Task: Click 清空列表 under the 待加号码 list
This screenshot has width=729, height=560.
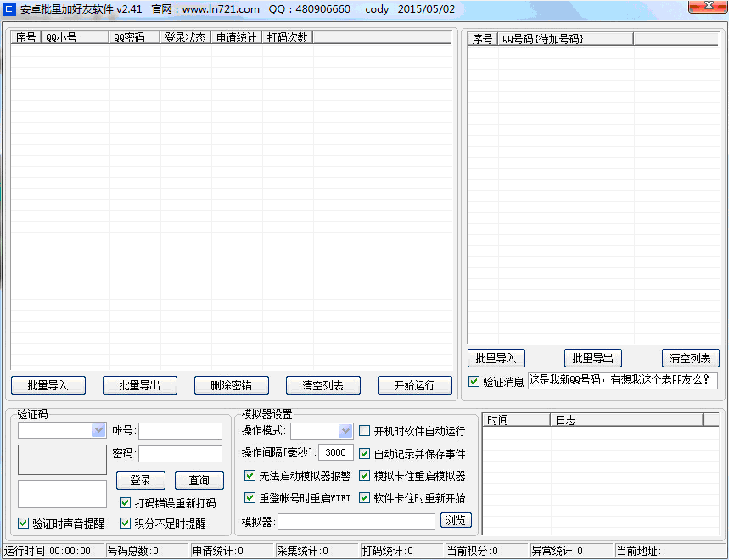Action: [x=691, y=358]
